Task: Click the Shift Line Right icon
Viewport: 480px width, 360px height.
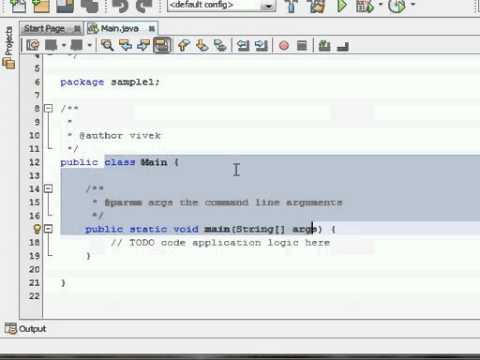Action: point(261,45)
